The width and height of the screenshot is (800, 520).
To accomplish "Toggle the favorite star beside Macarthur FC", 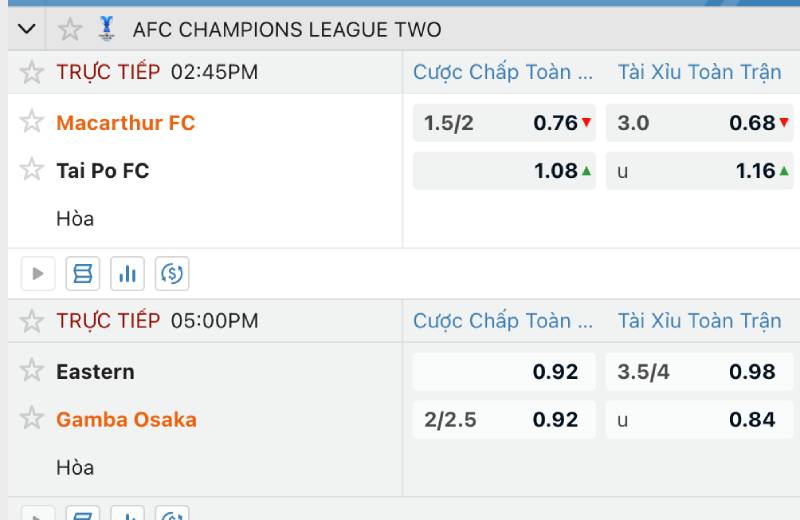I will (32, 122).
